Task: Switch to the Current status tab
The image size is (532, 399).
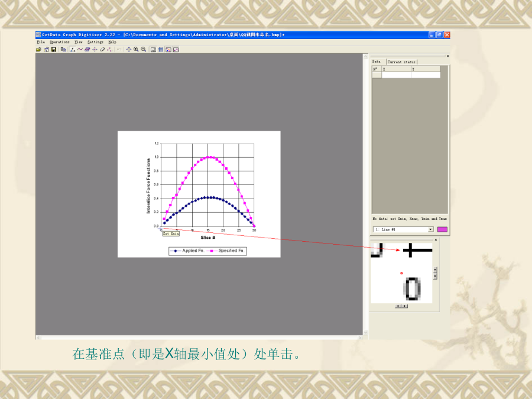Action: click(402, 62)
